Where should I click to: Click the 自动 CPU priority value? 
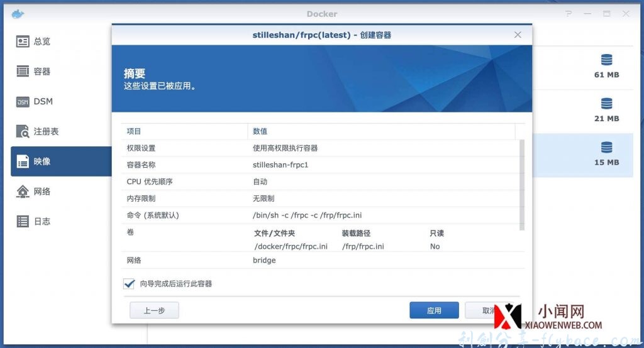pos(260,182)
